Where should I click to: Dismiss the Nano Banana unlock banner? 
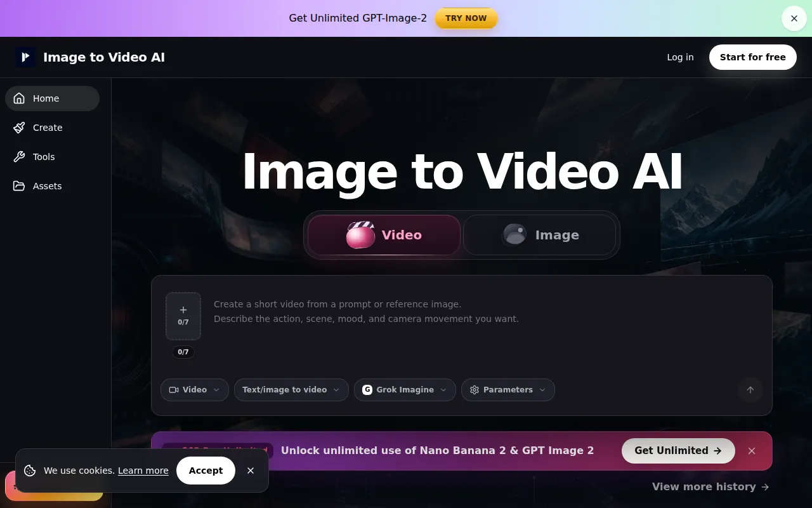click(752, 451)
